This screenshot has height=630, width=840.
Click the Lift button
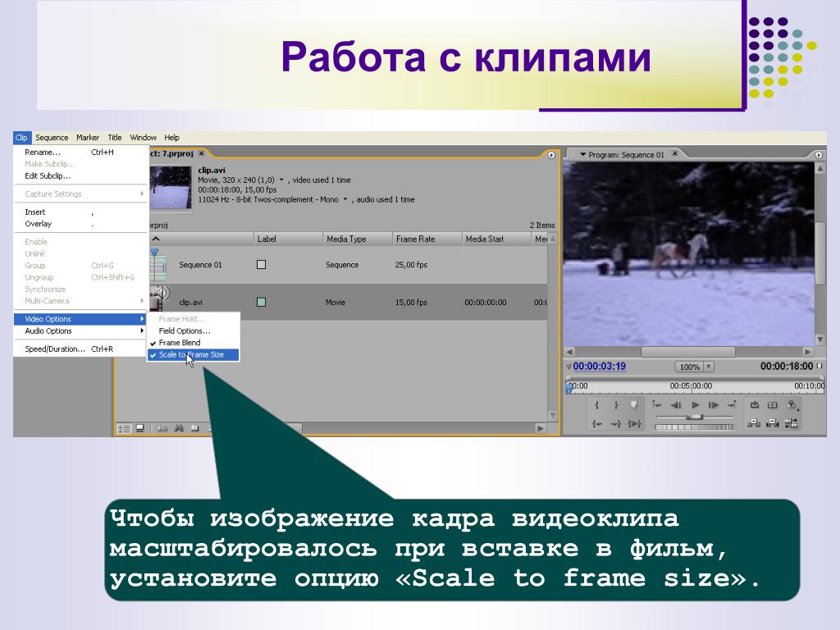755,423
